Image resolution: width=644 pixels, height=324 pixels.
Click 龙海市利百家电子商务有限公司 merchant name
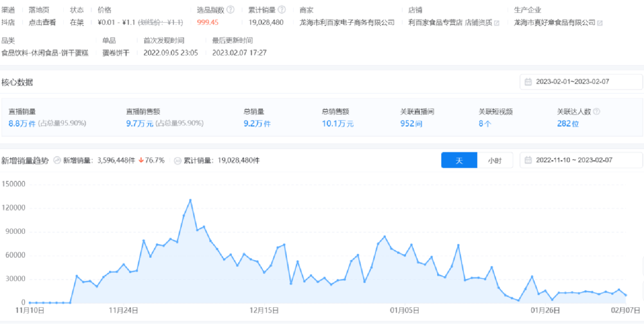[347, 23]
